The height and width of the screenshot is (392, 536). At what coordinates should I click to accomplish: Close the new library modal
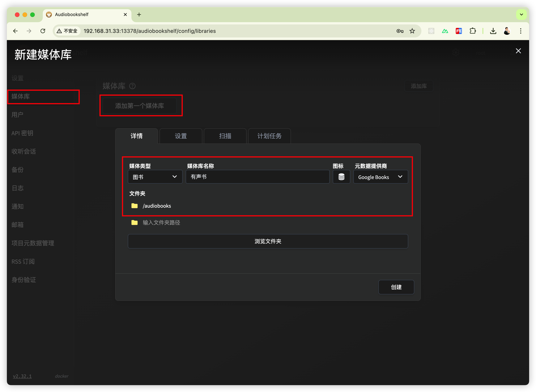tap(518, 51)
